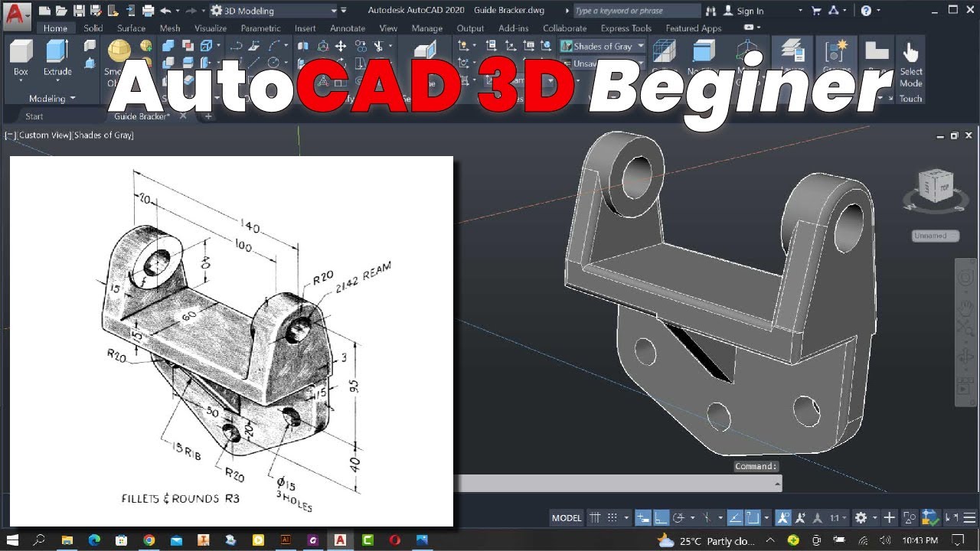The image size is (980, 551).
Task: Toggle the drawing grid display
Action: [x=594, y=518]
